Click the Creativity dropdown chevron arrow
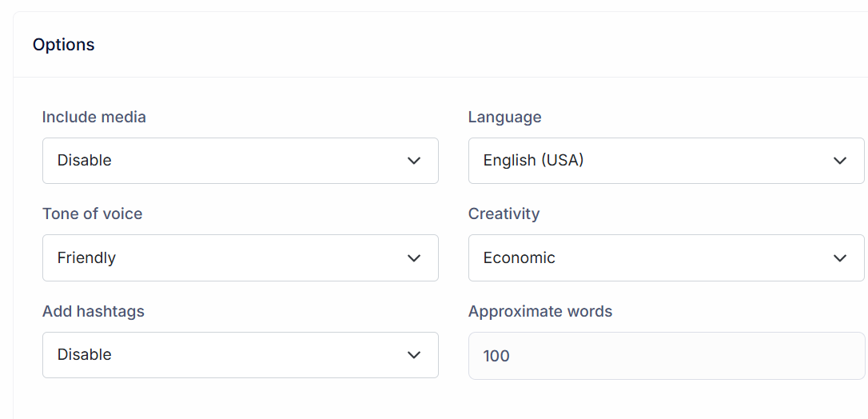The width and height of the screenshot is (868, 419). [x=840, y=258]
